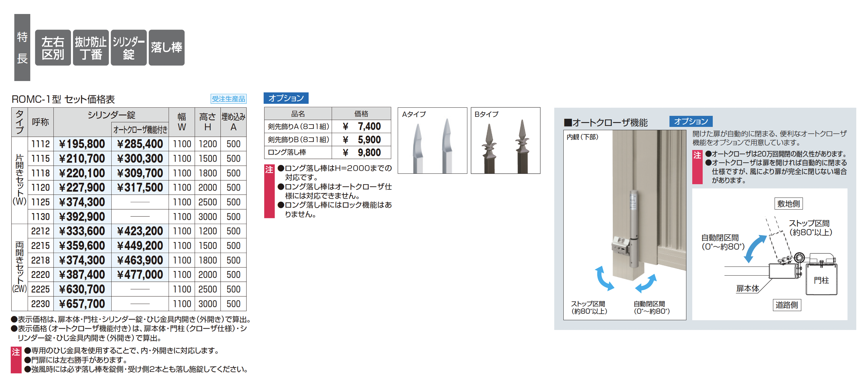Click the シリンダー錠 column header
868x383 pixels.
click(x=111, y=115)
